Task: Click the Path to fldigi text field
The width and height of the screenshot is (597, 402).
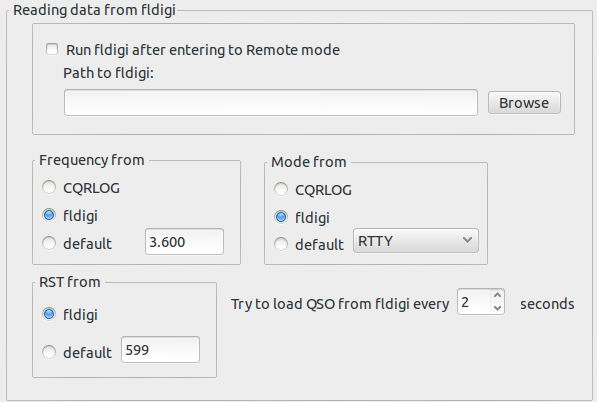Action: click(271, 102)
